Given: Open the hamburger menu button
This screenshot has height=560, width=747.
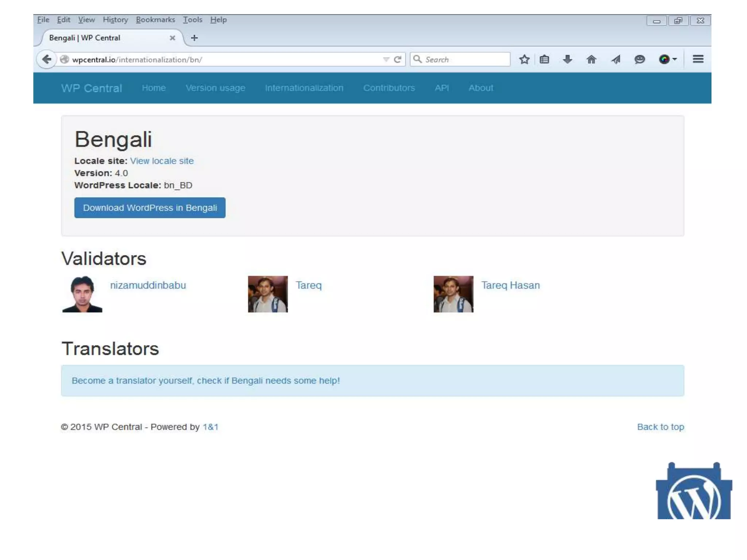Looking at the screenshot, I should click(x=698, y=59).
